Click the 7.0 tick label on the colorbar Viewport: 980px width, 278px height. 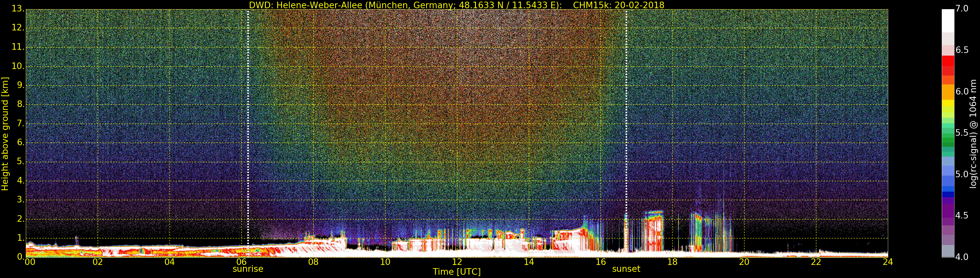[962, 9]
